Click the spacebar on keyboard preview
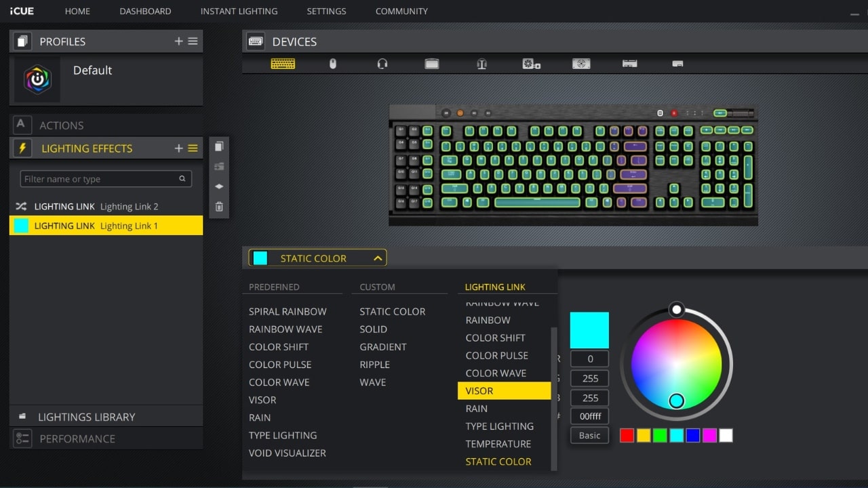 click(x=537, y=202)
